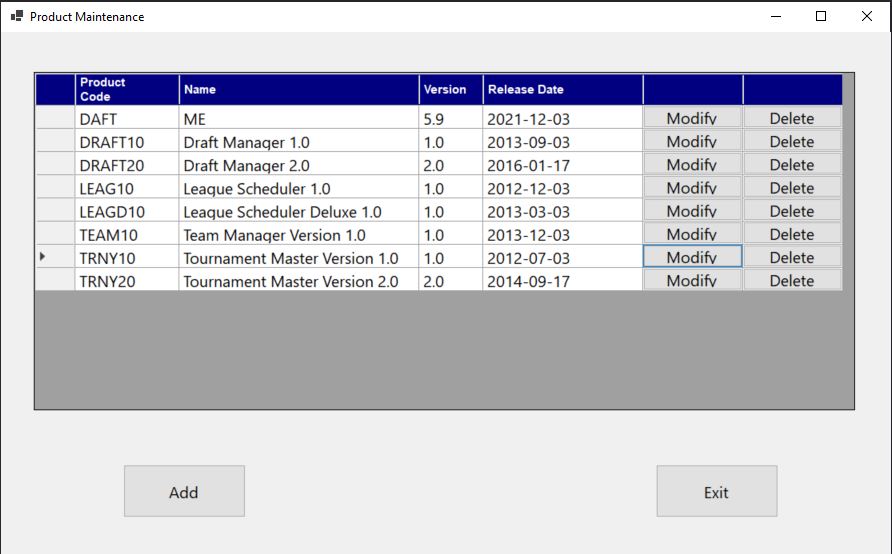Select the LEAGD10 product code cell

pos(126,211)
